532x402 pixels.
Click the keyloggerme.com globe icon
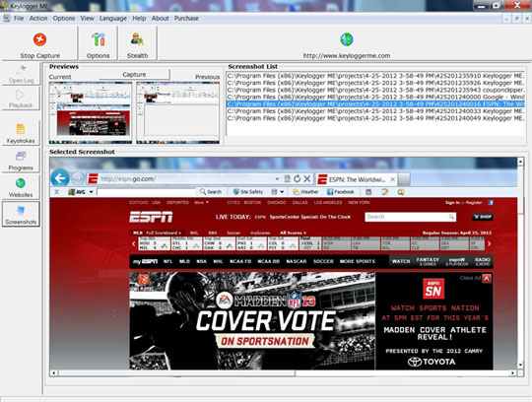(347, 39)
